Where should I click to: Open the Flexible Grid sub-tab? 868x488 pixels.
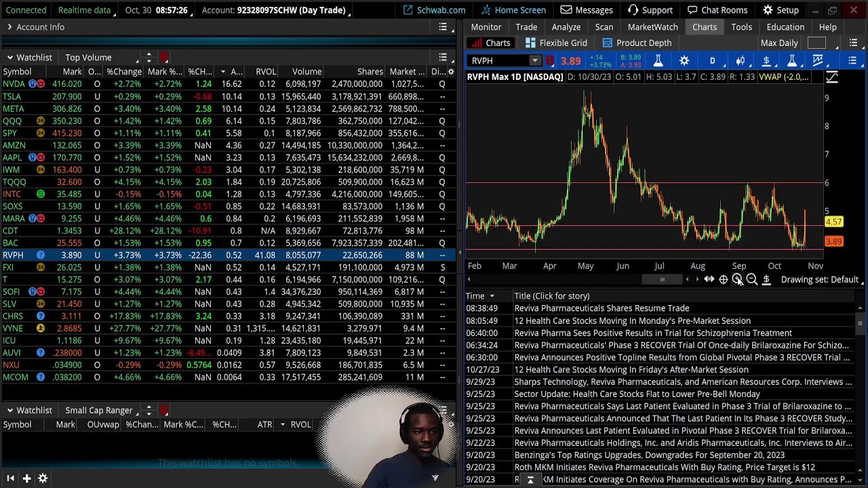[557, 43]
